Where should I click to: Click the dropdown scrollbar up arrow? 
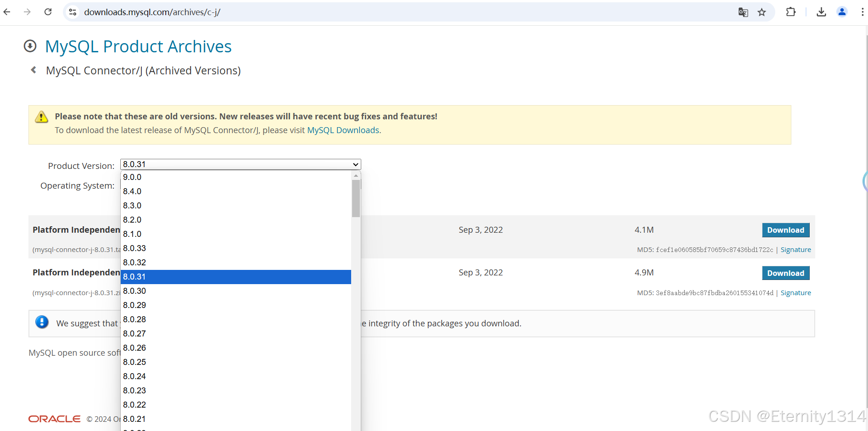coord(356,175)
